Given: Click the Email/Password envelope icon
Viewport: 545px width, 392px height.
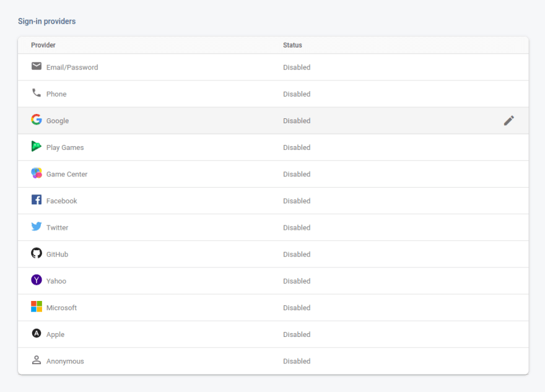Looking at the screenshot, I should 37,66.
